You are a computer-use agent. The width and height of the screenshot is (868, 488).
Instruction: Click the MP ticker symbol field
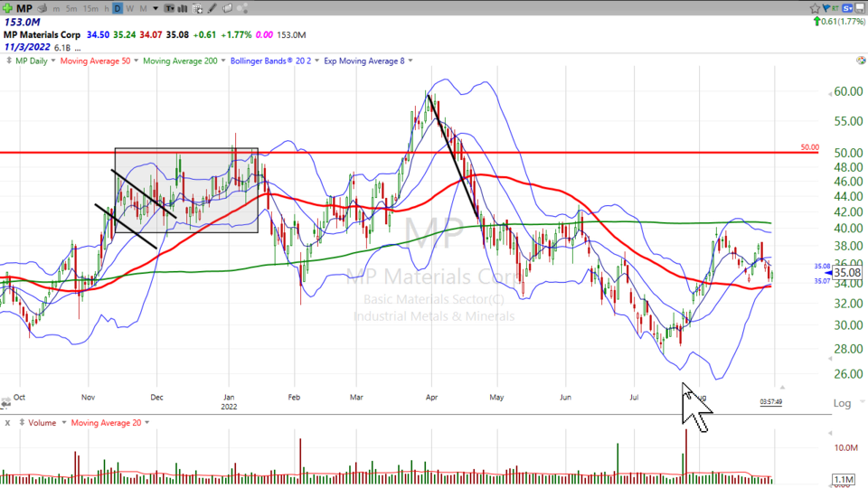point(24,8)
